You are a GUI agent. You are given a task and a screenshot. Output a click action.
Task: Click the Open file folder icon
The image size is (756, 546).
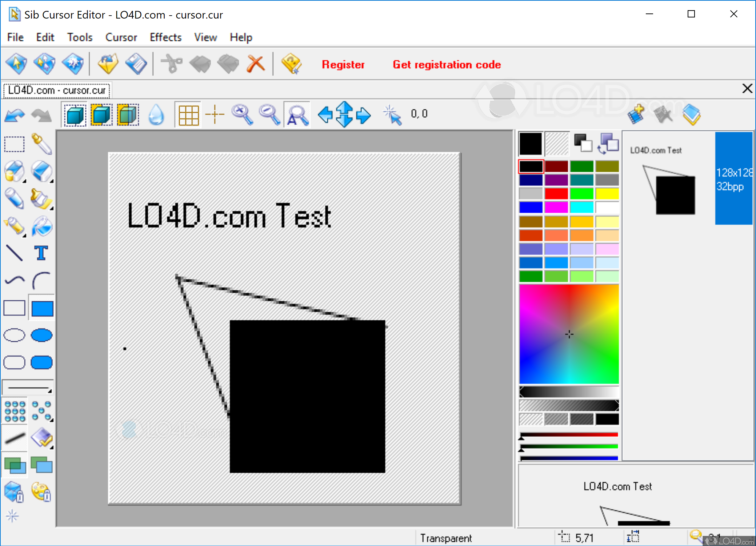click(x=108, y=64)
